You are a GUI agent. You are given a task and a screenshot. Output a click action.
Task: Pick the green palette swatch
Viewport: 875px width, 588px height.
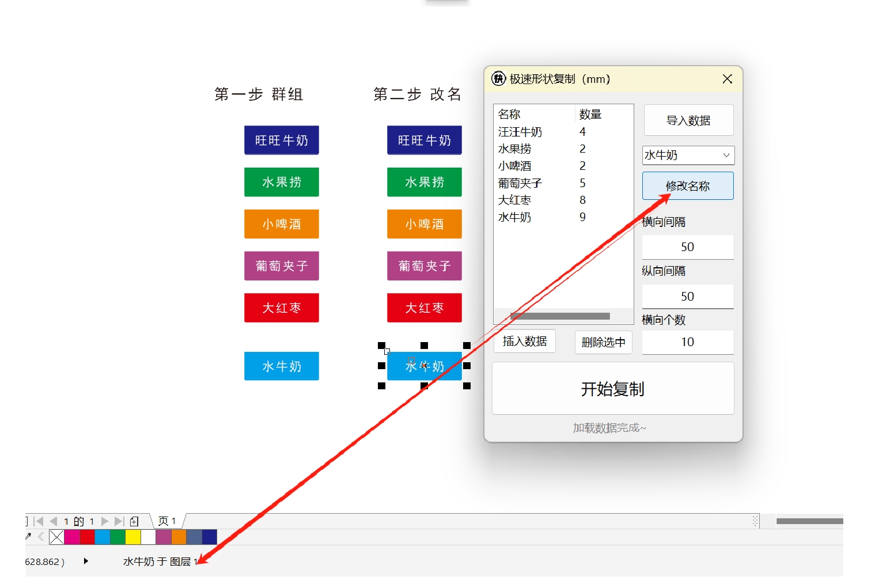click(118, 537)
